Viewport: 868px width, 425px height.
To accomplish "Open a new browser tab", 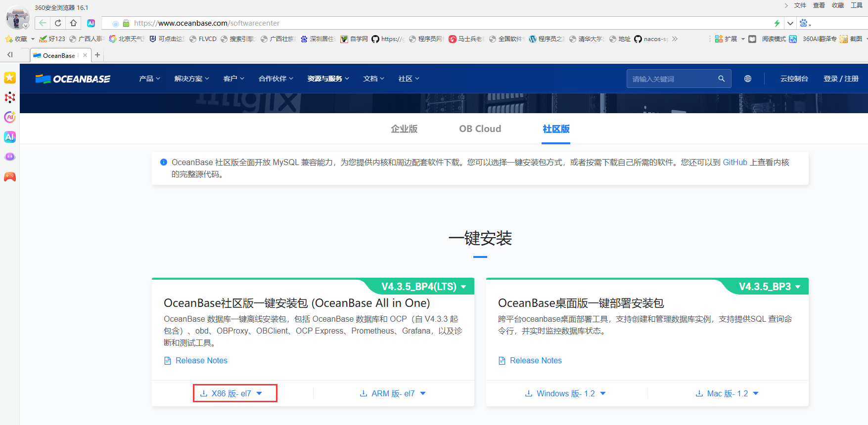I will coord(97,55).
